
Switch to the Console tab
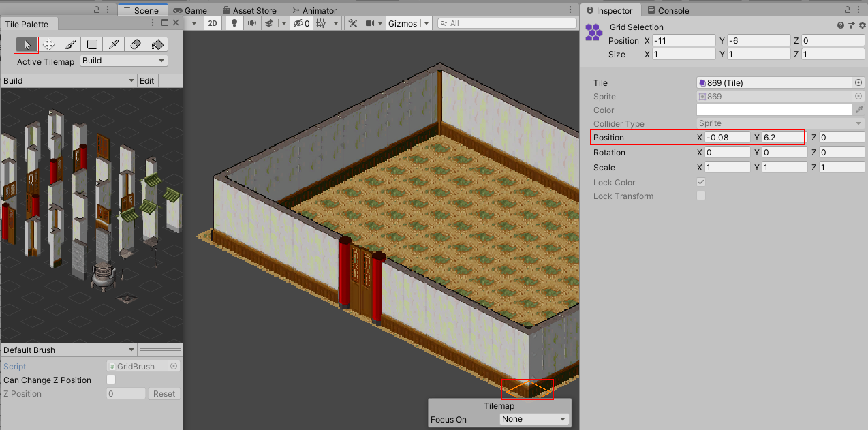tap(669, 10)
